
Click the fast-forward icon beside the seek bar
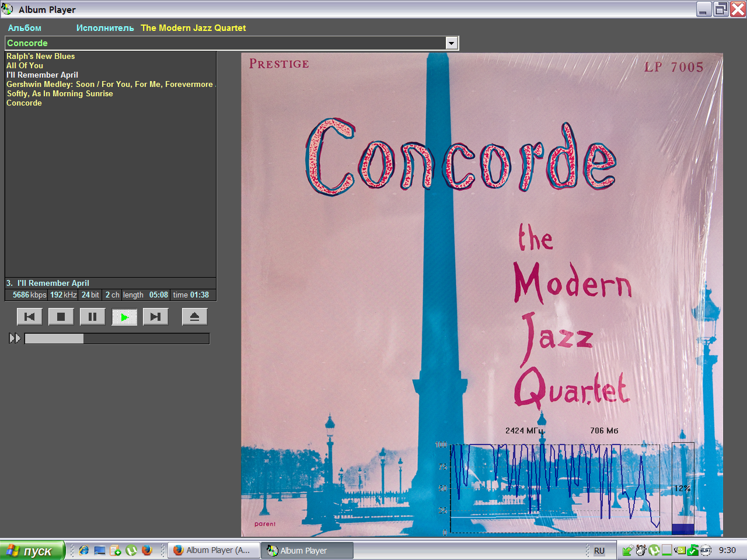coord(15,338)
